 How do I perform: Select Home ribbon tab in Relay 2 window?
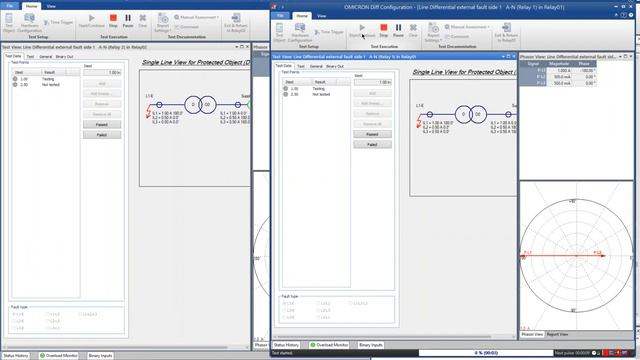click(31, 6)
